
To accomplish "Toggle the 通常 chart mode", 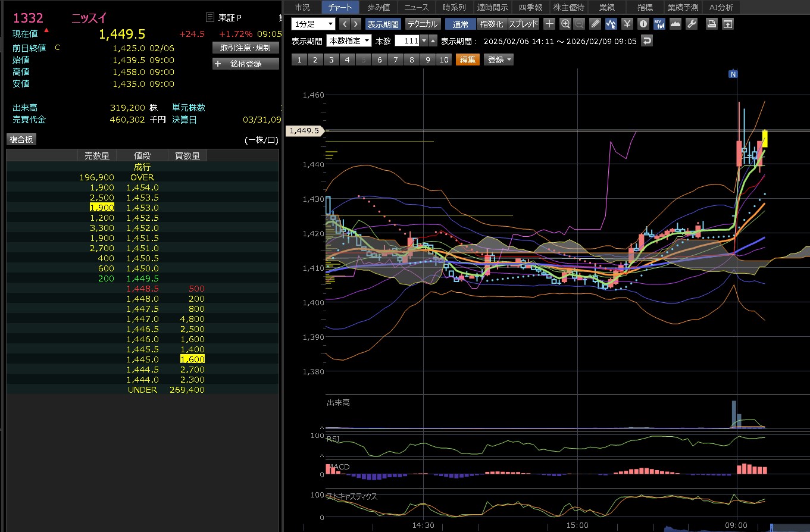I will 460,24.
